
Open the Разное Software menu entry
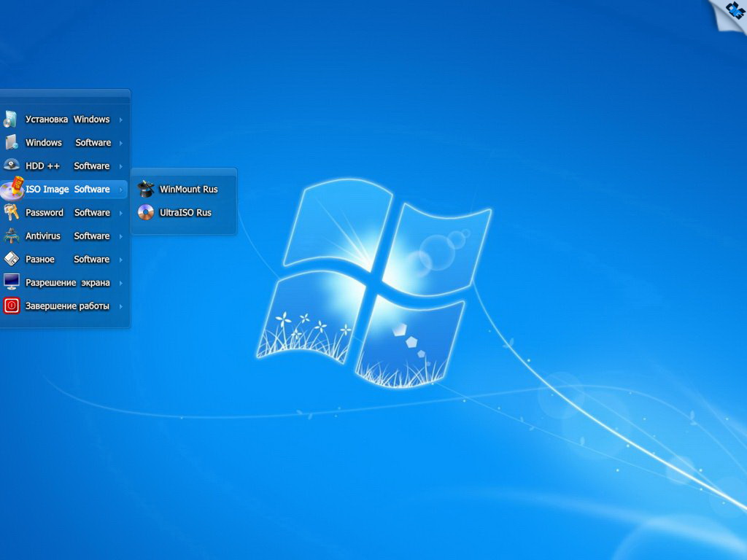(x=64, y=259)
